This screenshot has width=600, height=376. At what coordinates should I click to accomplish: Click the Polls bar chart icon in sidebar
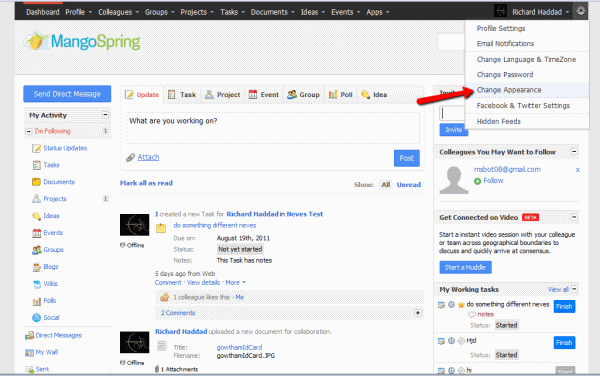click(x=36, y=301)
